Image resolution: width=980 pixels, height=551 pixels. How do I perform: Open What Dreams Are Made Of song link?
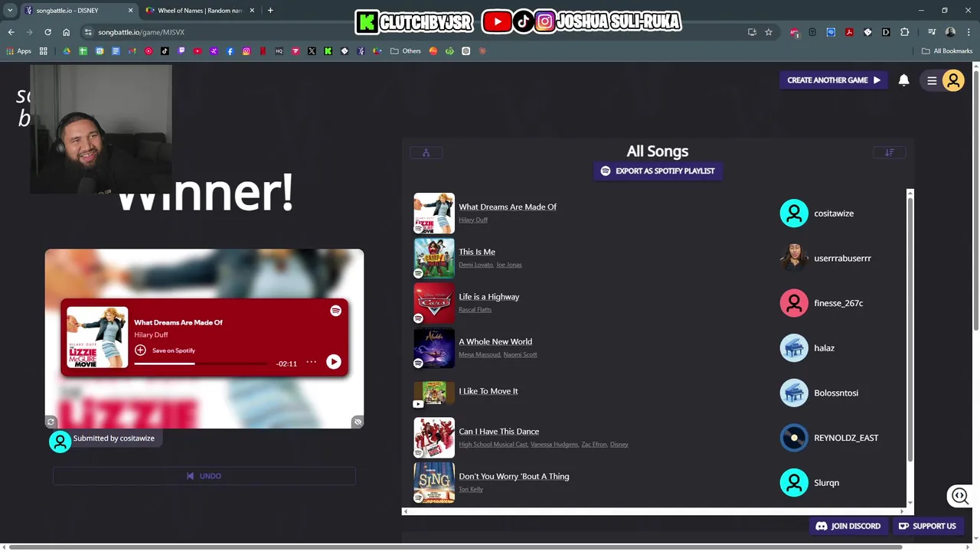tap(508, 207)
